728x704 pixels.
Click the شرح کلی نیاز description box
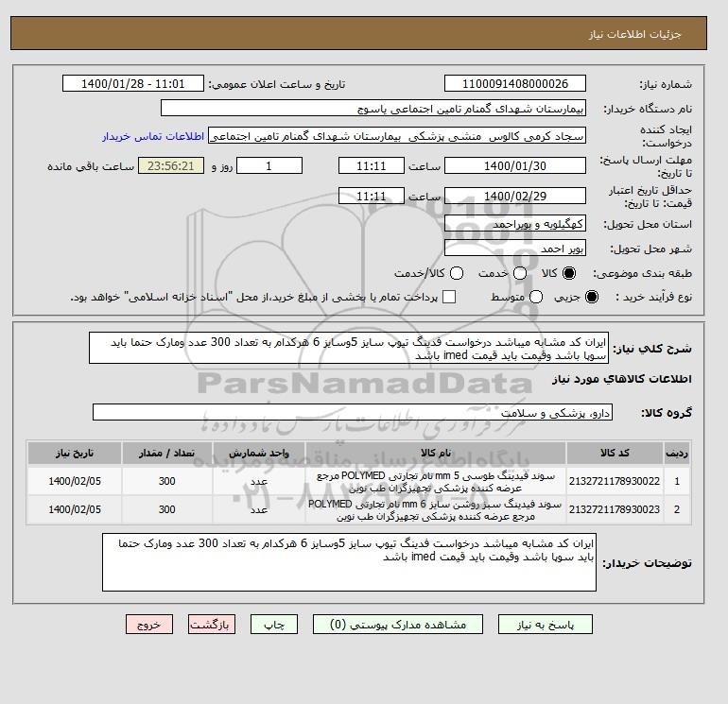click(x=349, y=348)
